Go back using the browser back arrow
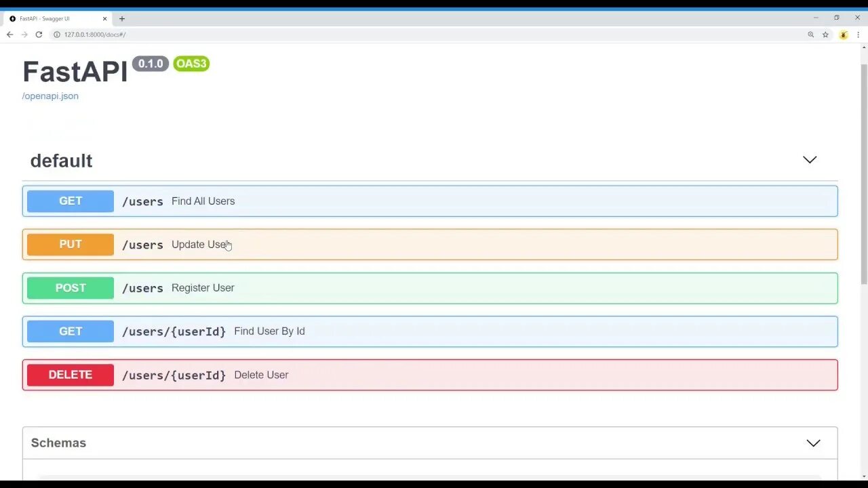This screenshot has height=488, width=868. pos(9,35)
